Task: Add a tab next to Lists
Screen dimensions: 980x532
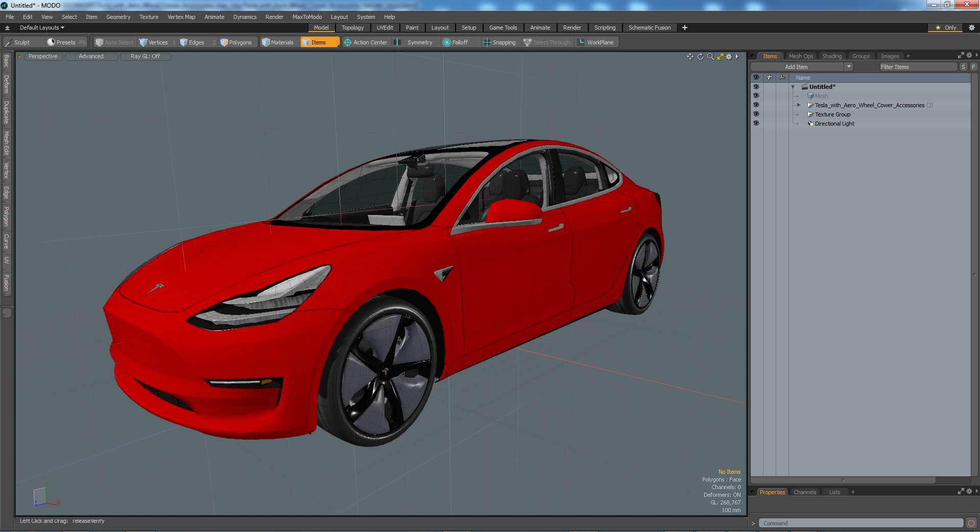Action: tap(853, 492)
